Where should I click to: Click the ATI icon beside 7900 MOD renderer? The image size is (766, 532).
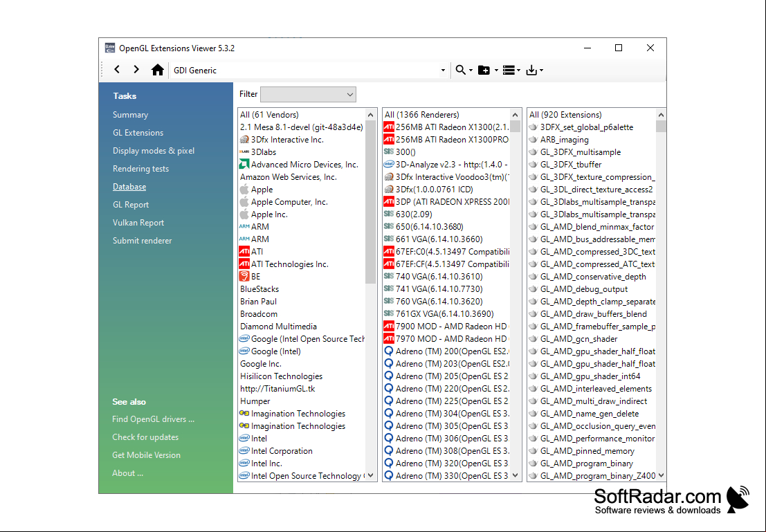389,327
